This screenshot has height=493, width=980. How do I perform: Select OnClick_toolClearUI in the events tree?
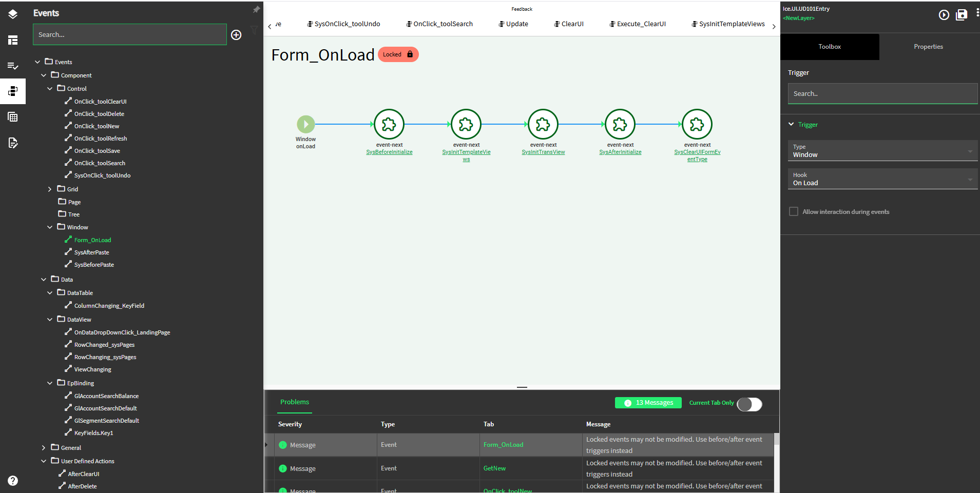[x=100, y=102]
